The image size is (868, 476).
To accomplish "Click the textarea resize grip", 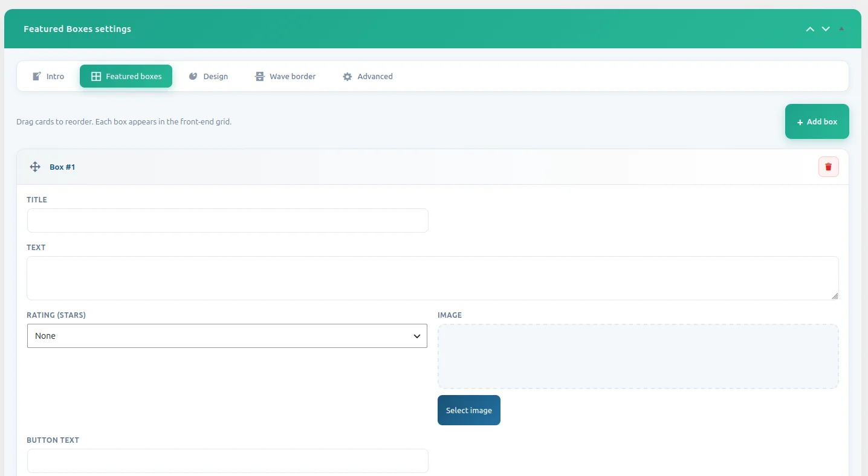I will click(x=835, y=296).
